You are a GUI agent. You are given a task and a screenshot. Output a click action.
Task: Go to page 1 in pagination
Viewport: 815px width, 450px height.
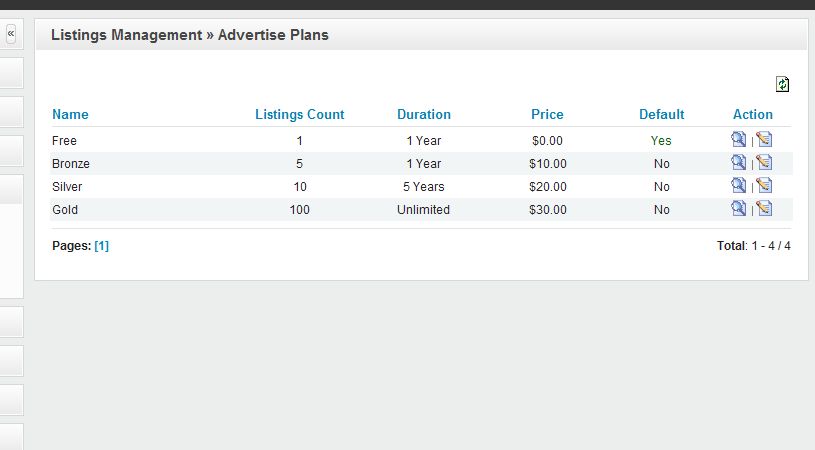(x=101, y=246)
